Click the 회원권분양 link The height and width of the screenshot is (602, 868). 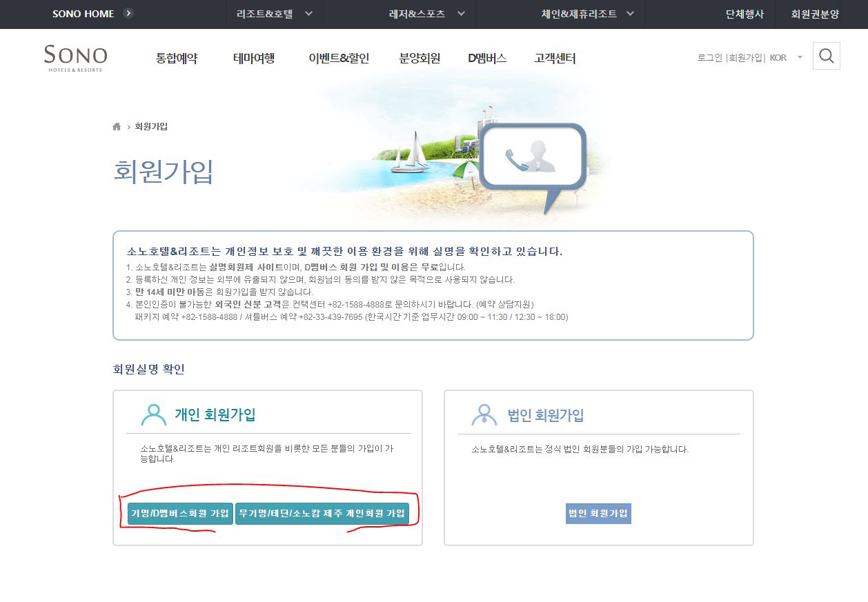pyautogui.click(x=815, y=14)
